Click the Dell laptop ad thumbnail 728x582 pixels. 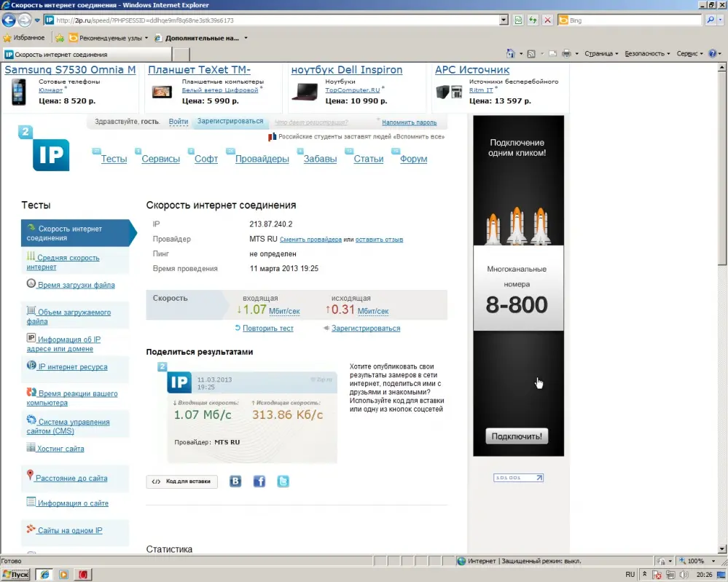tap(304, 92)
